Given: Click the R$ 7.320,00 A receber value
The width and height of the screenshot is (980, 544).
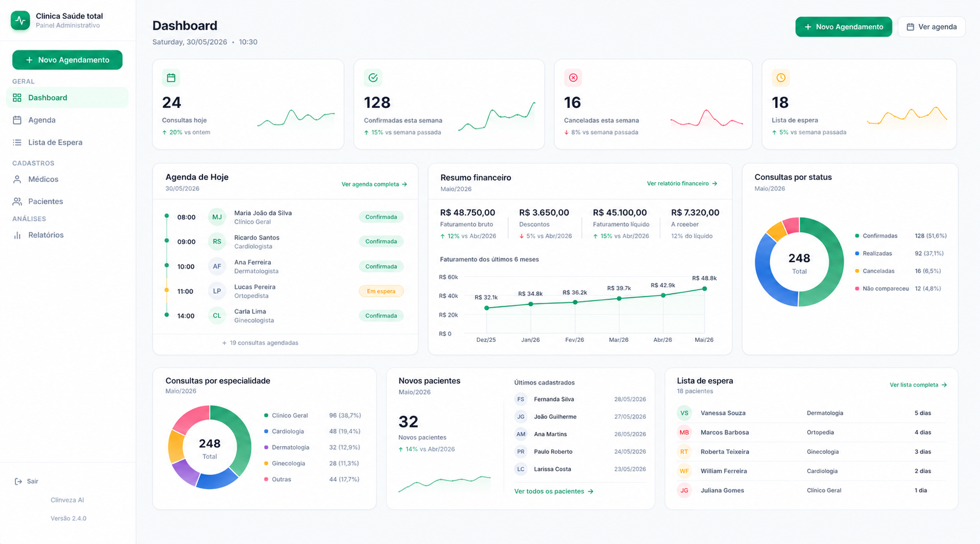Looking at the screenshot, I should click(x=695, y=213).
